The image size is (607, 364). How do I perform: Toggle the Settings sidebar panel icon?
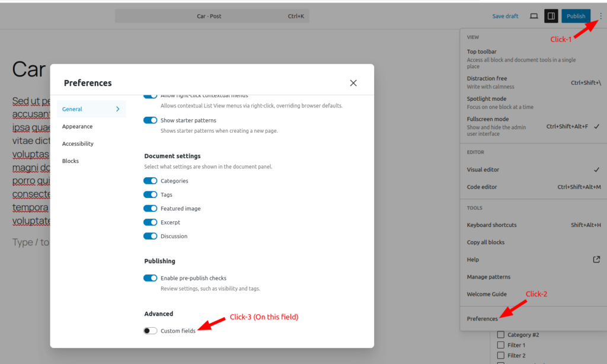point(551,16)
